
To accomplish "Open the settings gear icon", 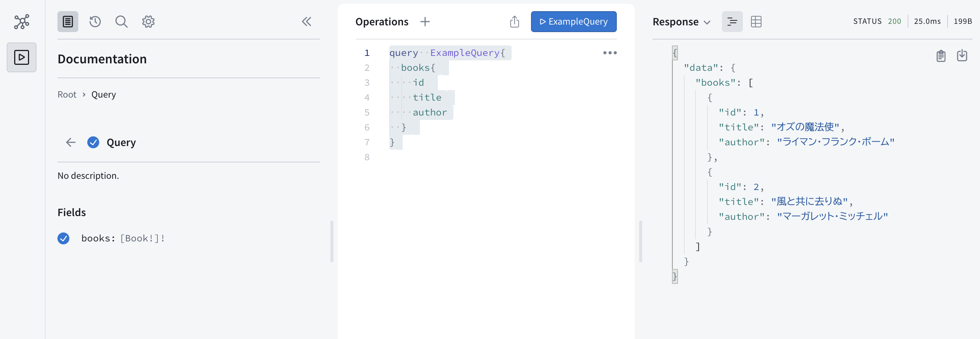I will click(x=148, y=22).
